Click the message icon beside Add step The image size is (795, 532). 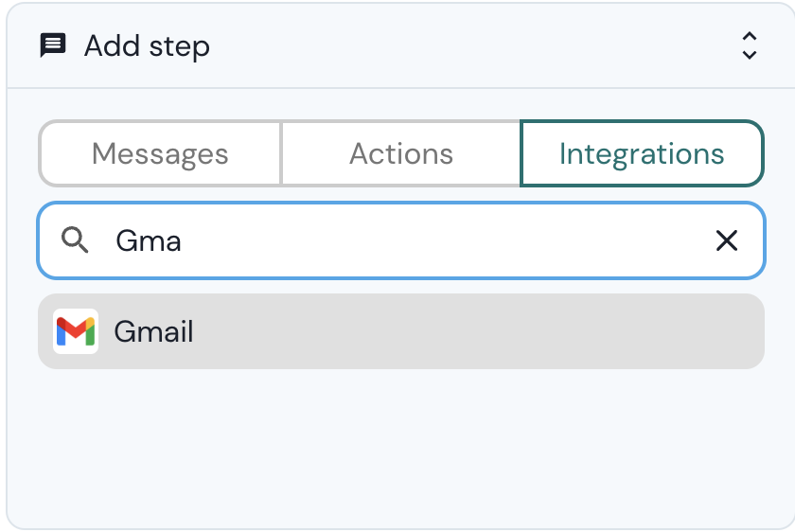[x=53, y=45]
